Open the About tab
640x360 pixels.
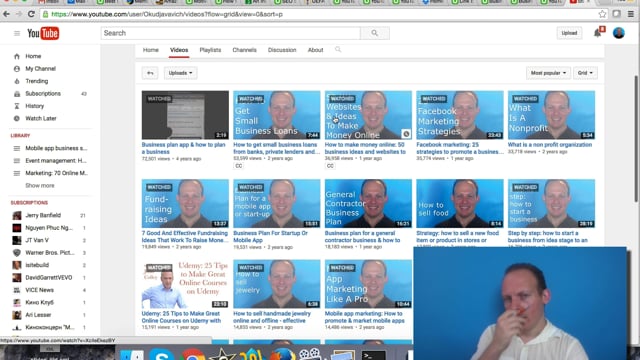316,50
